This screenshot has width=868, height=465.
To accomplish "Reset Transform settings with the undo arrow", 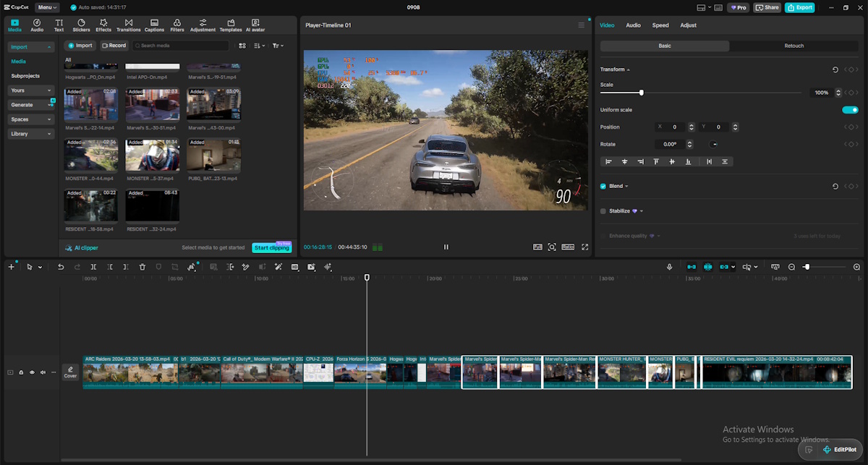I will click(835, 69).
